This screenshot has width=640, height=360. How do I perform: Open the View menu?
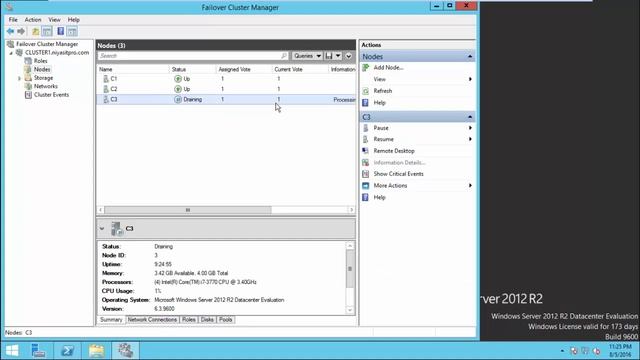(x=54, y=20)
